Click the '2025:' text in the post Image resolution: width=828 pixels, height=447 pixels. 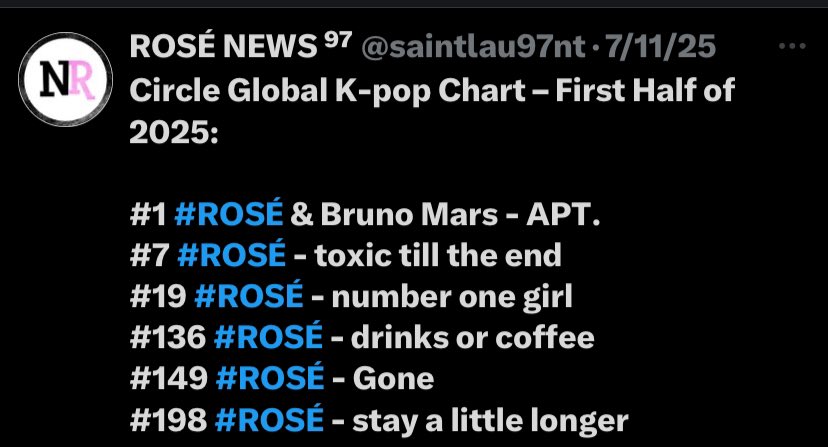[x=174, y=132]
